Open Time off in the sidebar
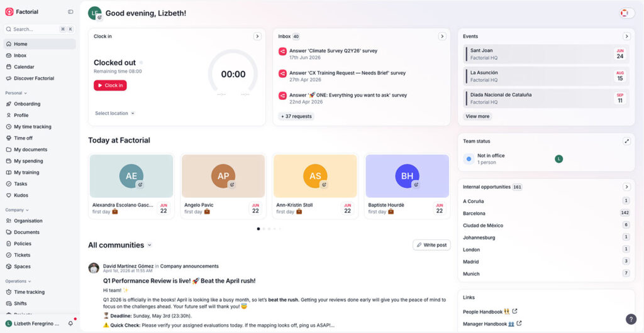 [40, 138]
